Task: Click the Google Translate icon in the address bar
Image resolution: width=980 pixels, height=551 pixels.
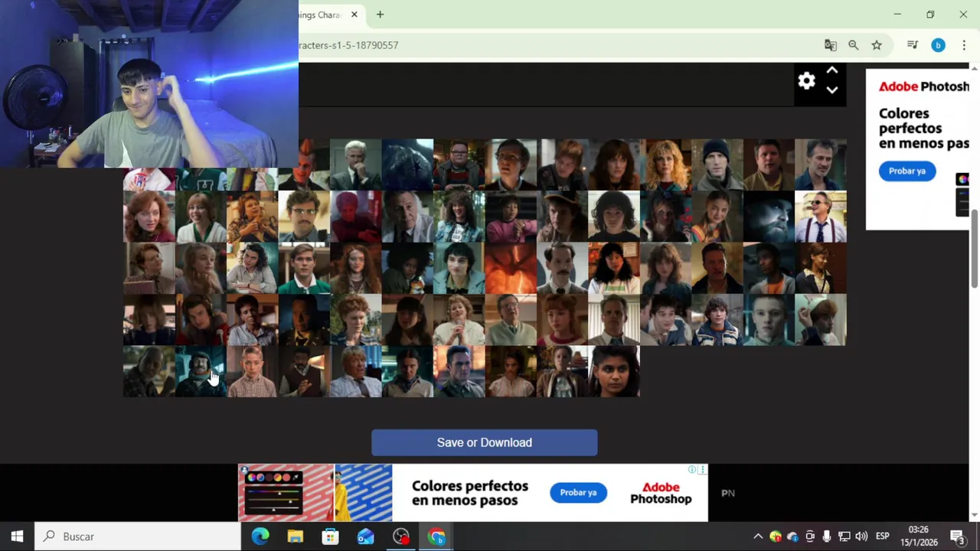Action: [830, 45]
